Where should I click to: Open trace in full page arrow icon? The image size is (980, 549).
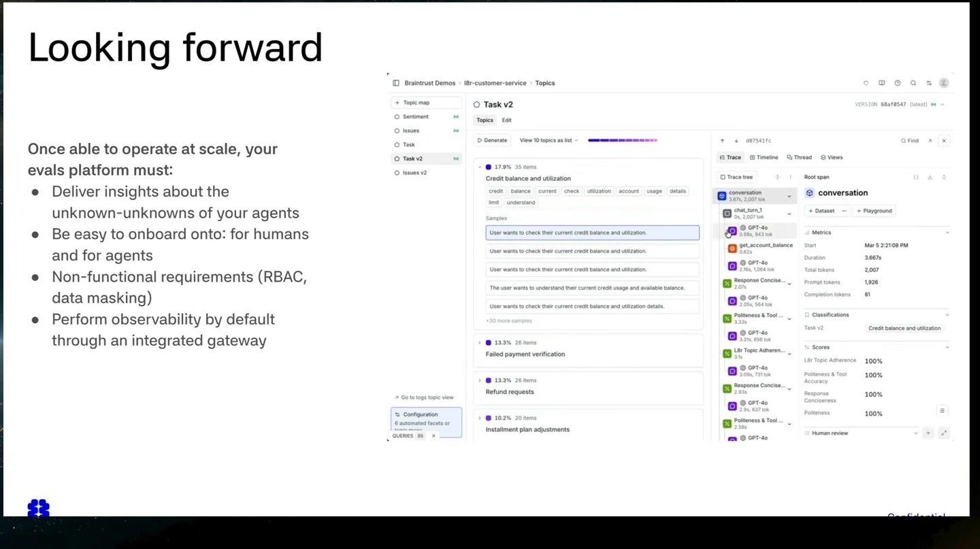coord(930,141)
